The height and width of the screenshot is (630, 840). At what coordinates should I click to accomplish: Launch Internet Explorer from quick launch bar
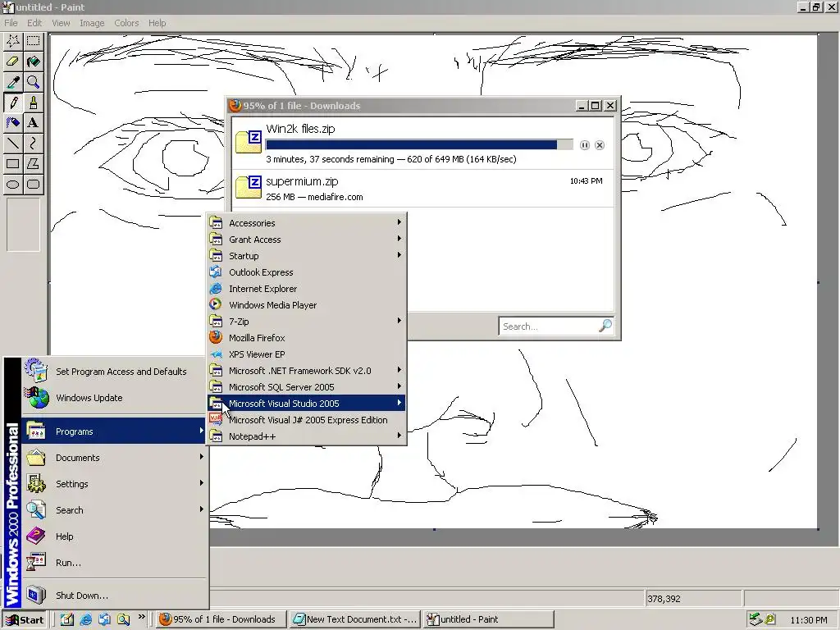click(85, 619)
